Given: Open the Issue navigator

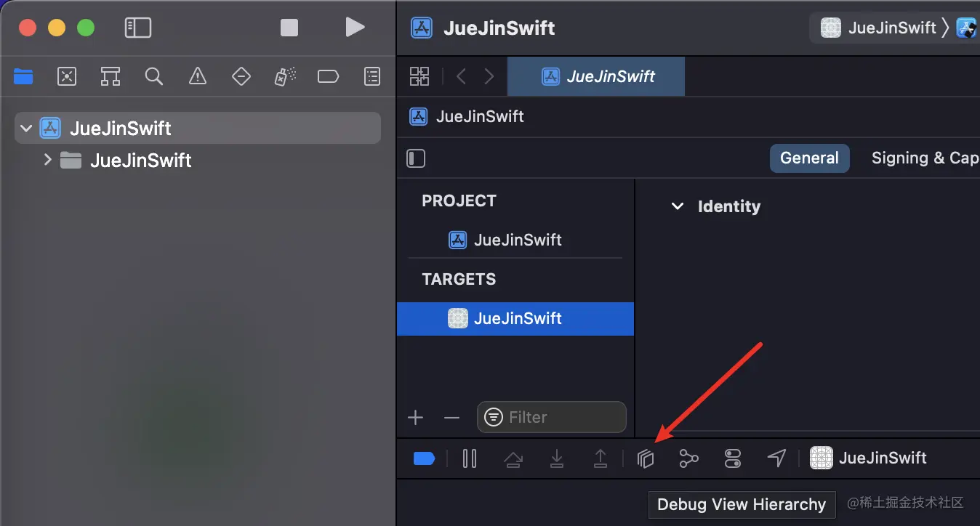Looking at the screenshot, I should 198,76.
